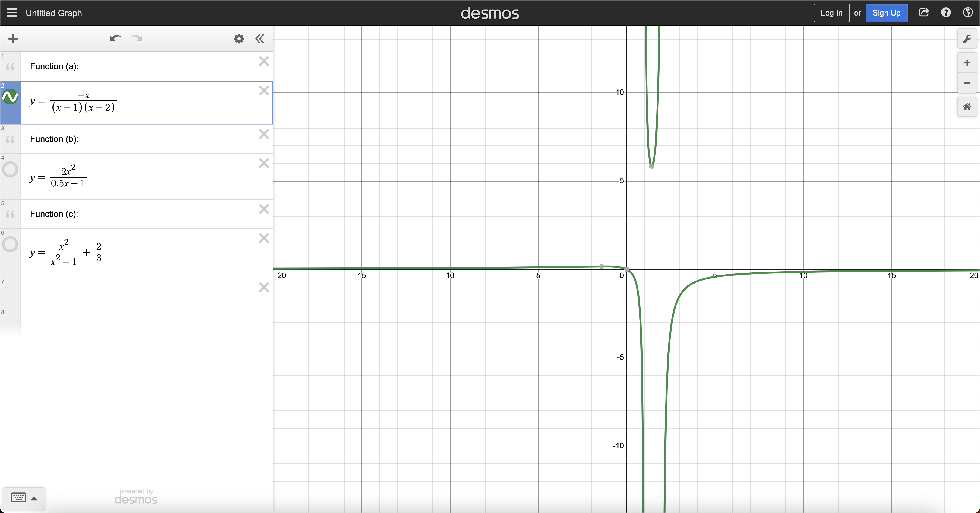Add a new expression with the plus icon
The image size is (980, 513).
(13, 39)
